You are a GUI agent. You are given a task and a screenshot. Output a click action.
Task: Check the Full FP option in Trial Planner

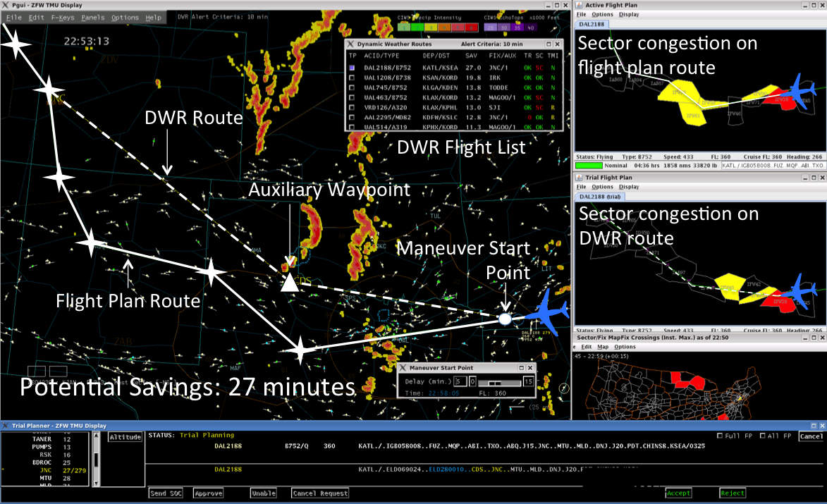pyautogui.click(x=721, y=436)
